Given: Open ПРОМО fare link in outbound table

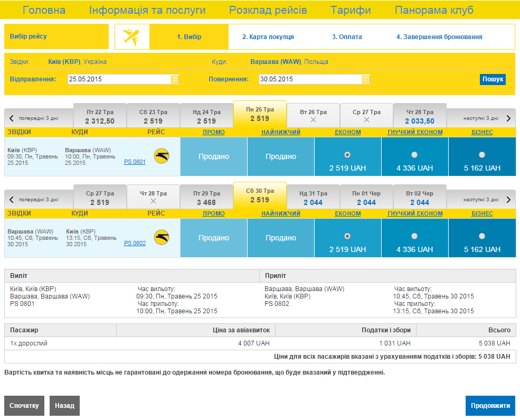Looking at the screenshot, I should click(x=214, y=132).
